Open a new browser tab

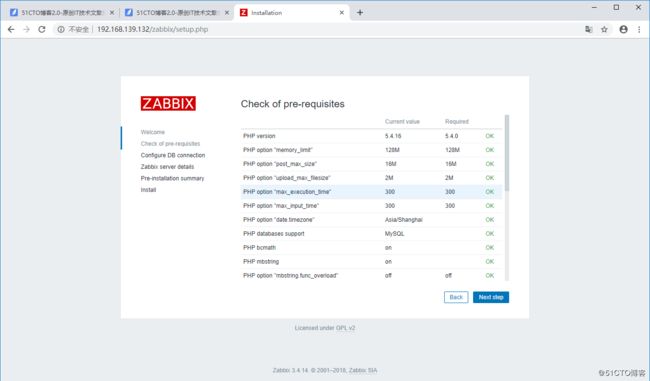click(x=360, y=12)
